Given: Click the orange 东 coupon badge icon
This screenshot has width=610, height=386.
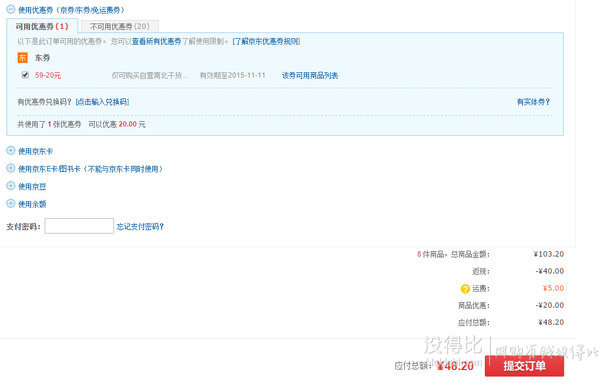Looking at the screenshot, I should (x=23, y=58).
